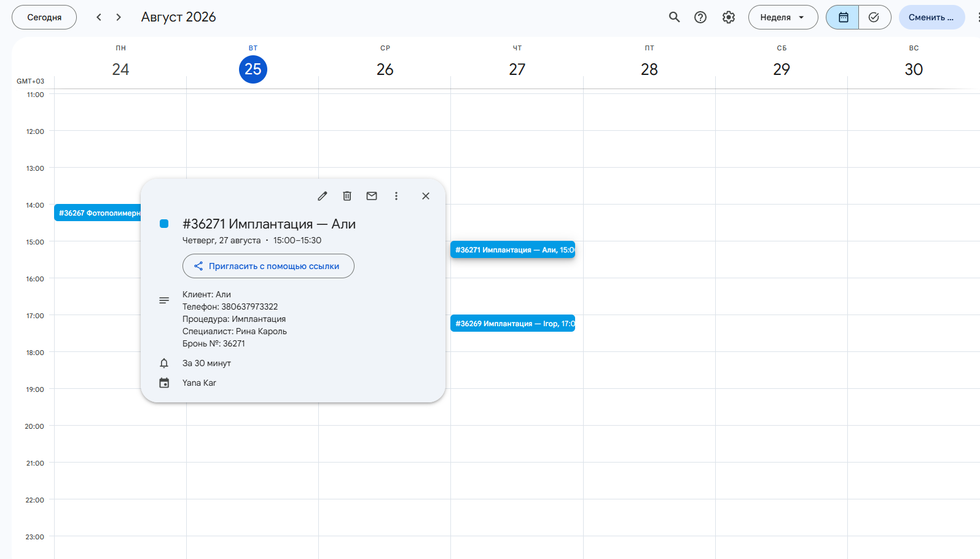Screen dimensions: 980x559
Task: Close the event details popup
Action: click(426, 196)
